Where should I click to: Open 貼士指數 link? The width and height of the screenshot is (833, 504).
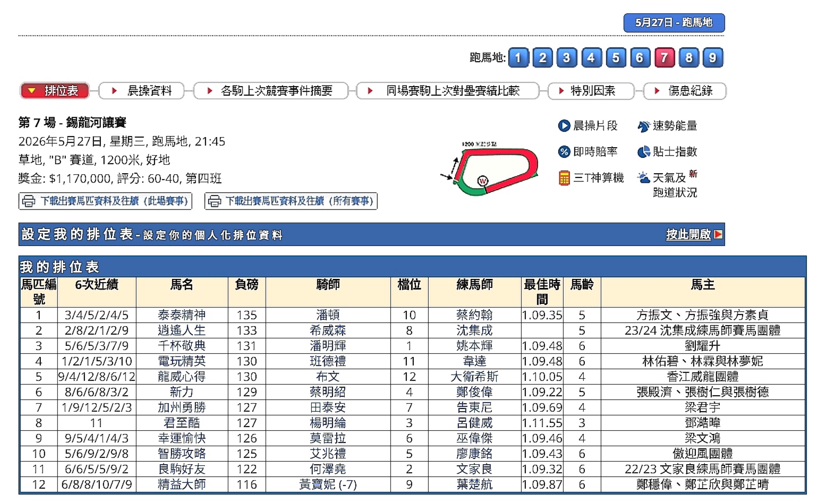click(x=675, y=152)
